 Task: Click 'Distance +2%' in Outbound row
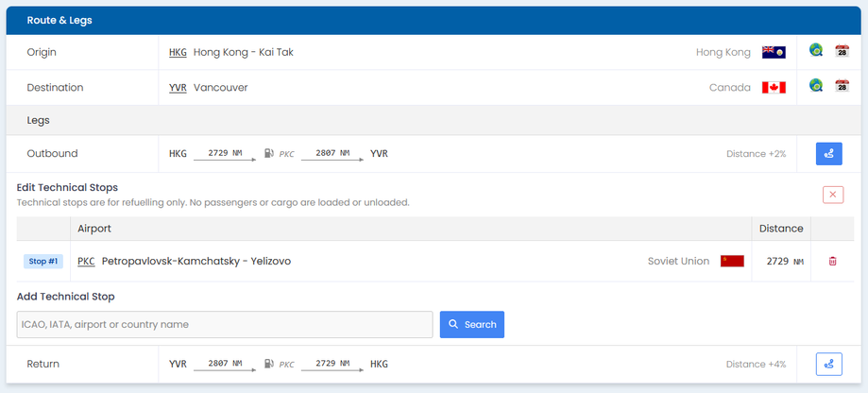point(757,154)
